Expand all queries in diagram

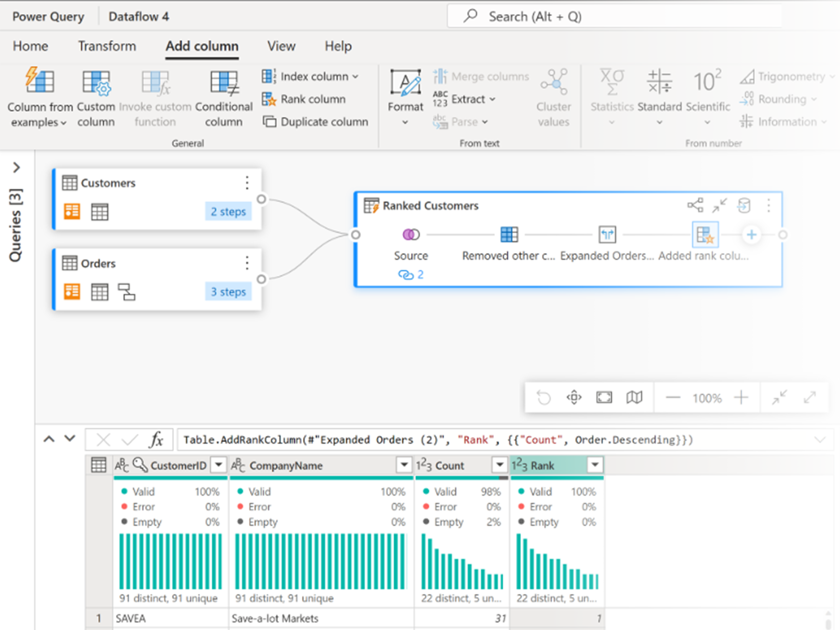810,397
